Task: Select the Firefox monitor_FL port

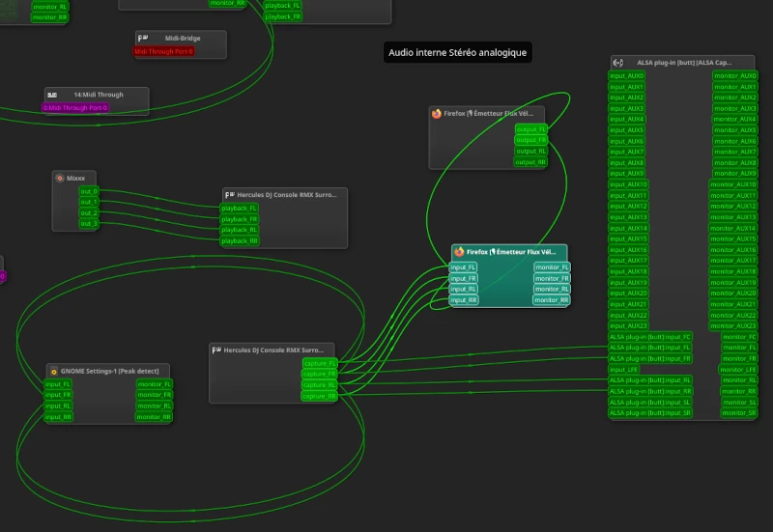Action: [x=552, y=267]
